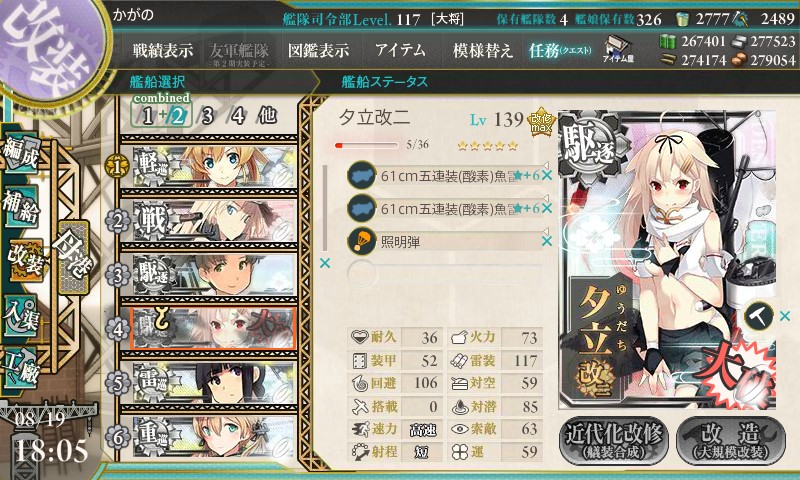Switch to fleet 3 tab
This screenshot has width=800, height=480.
[x=207, y=116]
